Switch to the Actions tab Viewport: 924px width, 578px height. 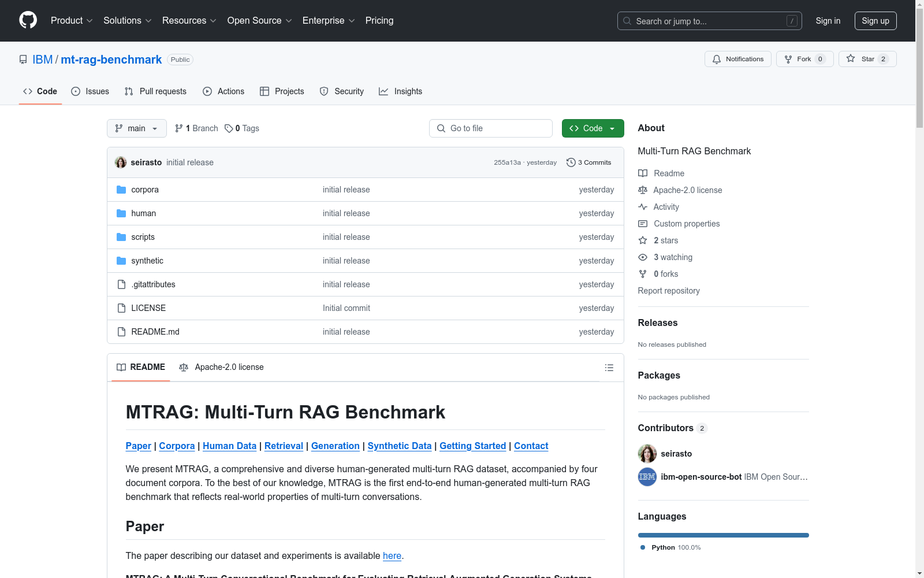pyautogui.click(x=223, y=91)
